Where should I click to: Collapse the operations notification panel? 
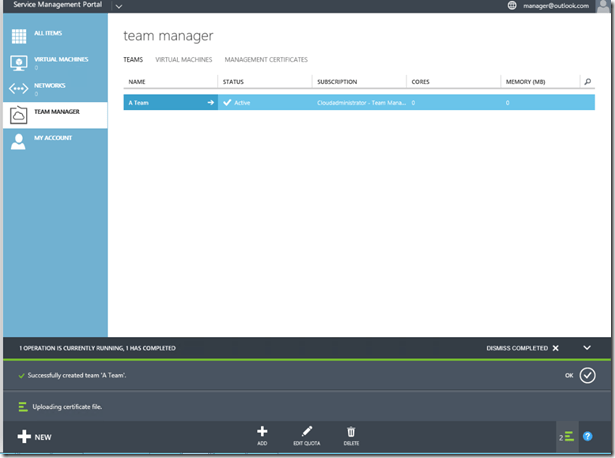[587, 348]
